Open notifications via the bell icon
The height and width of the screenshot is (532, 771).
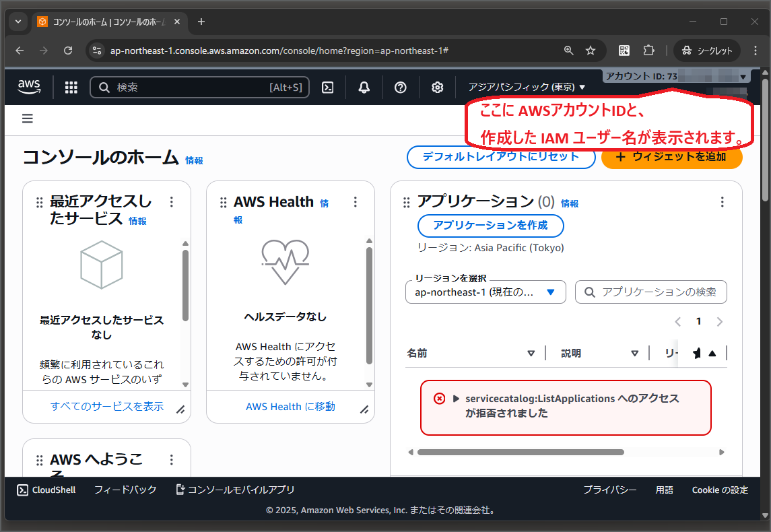point(364,88)
